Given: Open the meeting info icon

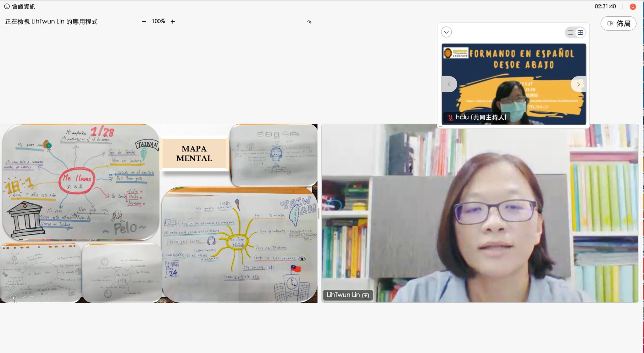Looking at the screenshot, I should tap(7, 6).
